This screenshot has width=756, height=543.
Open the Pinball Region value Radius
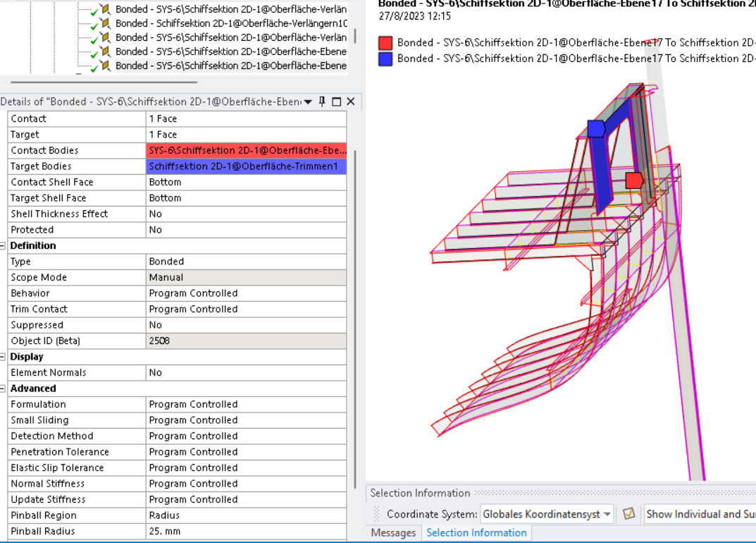click(x=247, y=515)
